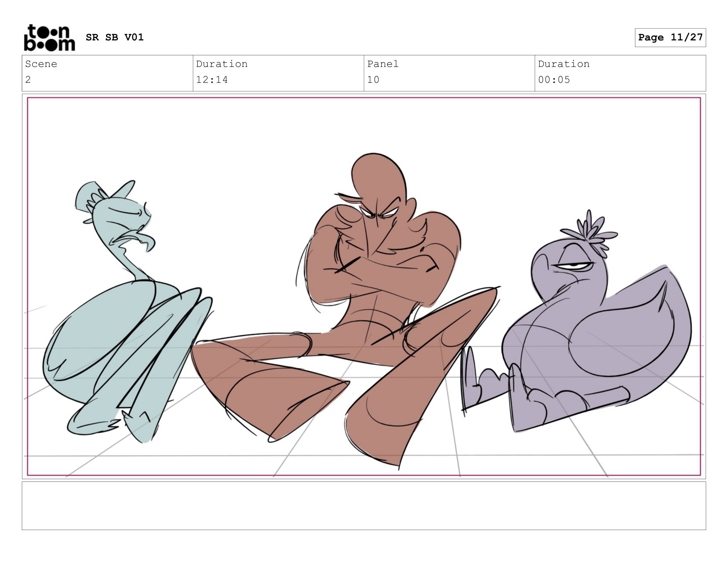Click the Toon Boom logo
Viewport: 728px width, 563px height.
point(49,38)
